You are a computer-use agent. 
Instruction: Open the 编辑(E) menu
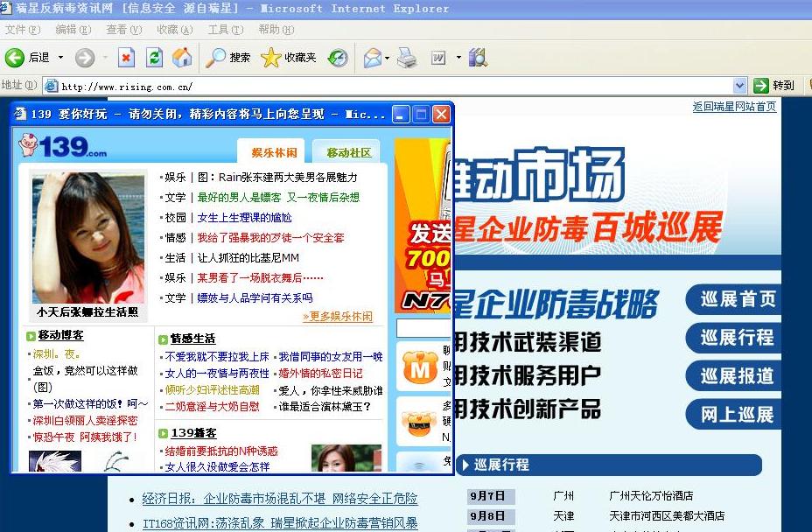coord(73,30)
